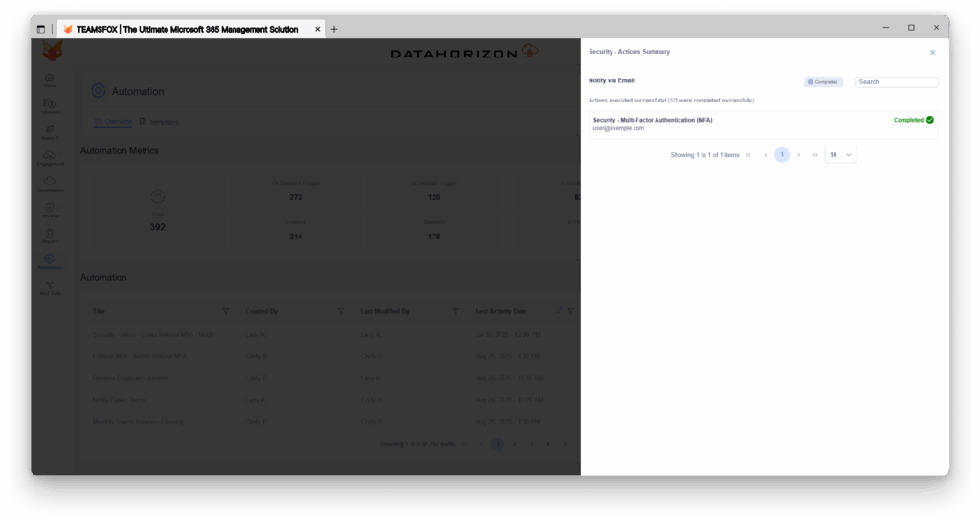The image size is (980, 521).
Task: Open the Security - Multi-Factor Authentication (MFA) entry
Action: point(763,125)
